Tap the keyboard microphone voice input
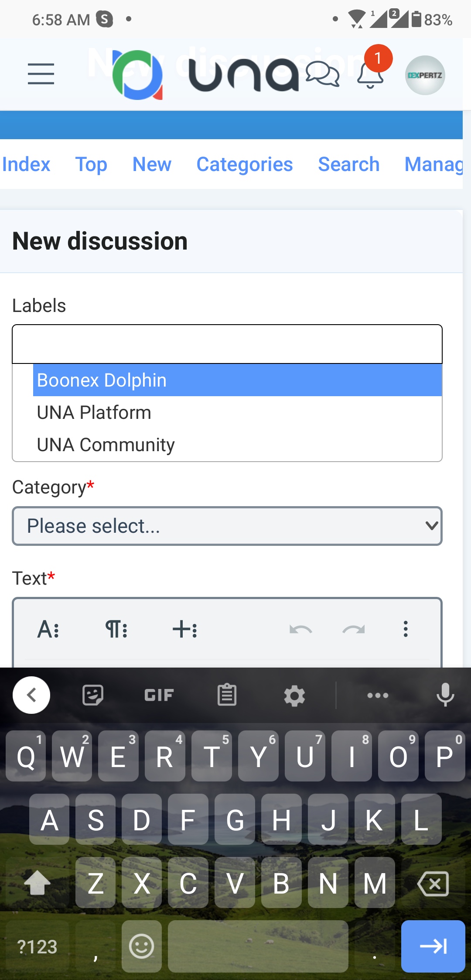Screen dimensions: 471x980 [445, 695]
